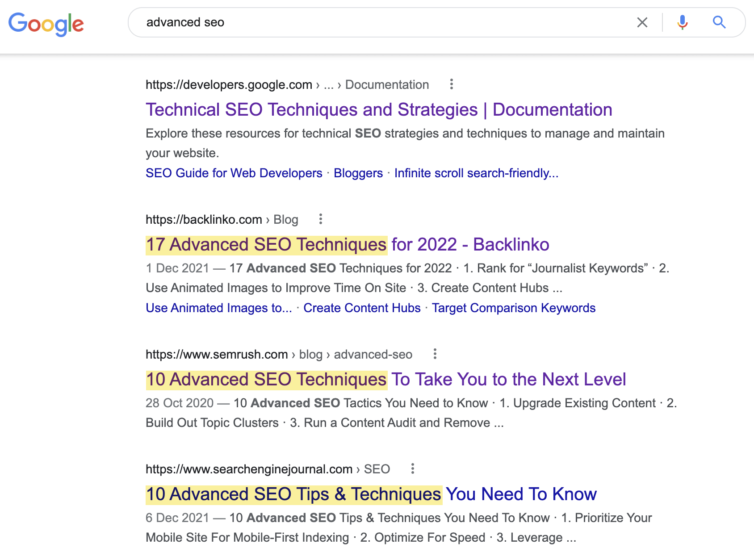Open the three-dot menu for the Search Engine Journal result
This screenshot has height=560, width=754.
tap(412, 469)
